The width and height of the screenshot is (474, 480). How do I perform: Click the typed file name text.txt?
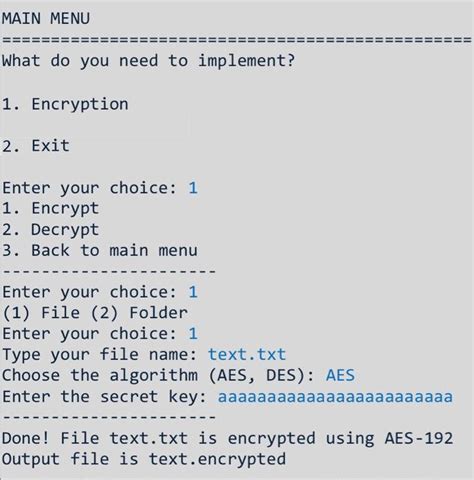(247, 354)
